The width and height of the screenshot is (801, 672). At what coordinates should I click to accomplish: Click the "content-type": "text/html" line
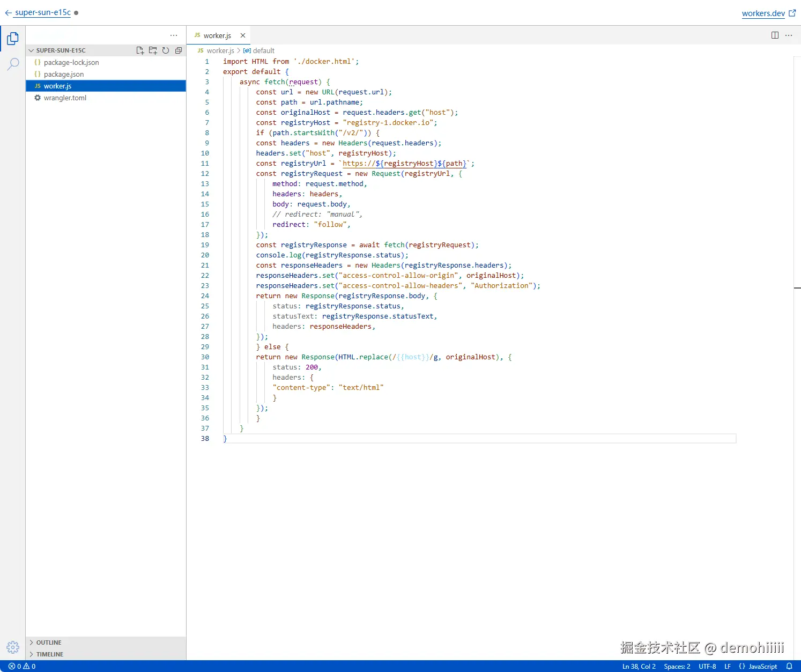coord(328,388)
